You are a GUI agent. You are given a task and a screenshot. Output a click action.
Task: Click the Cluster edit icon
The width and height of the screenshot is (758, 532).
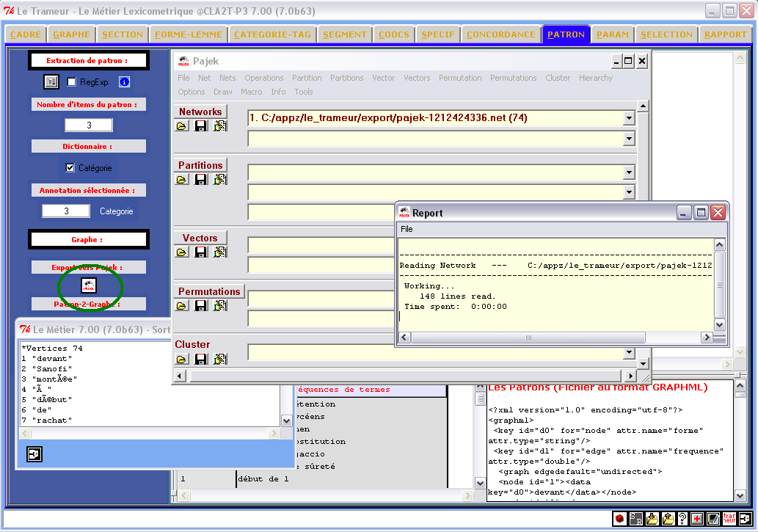[220, 360]
